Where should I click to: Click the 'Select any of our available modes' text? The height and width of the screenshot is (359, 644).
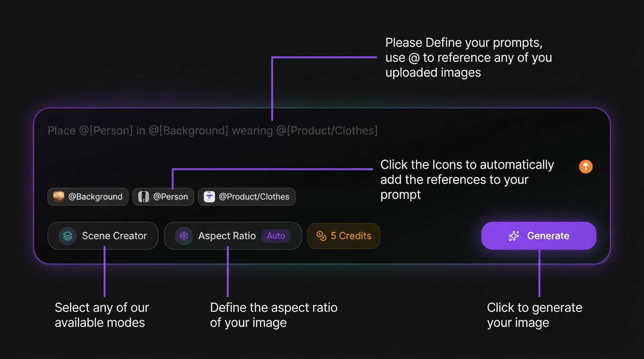coord(102,315)
